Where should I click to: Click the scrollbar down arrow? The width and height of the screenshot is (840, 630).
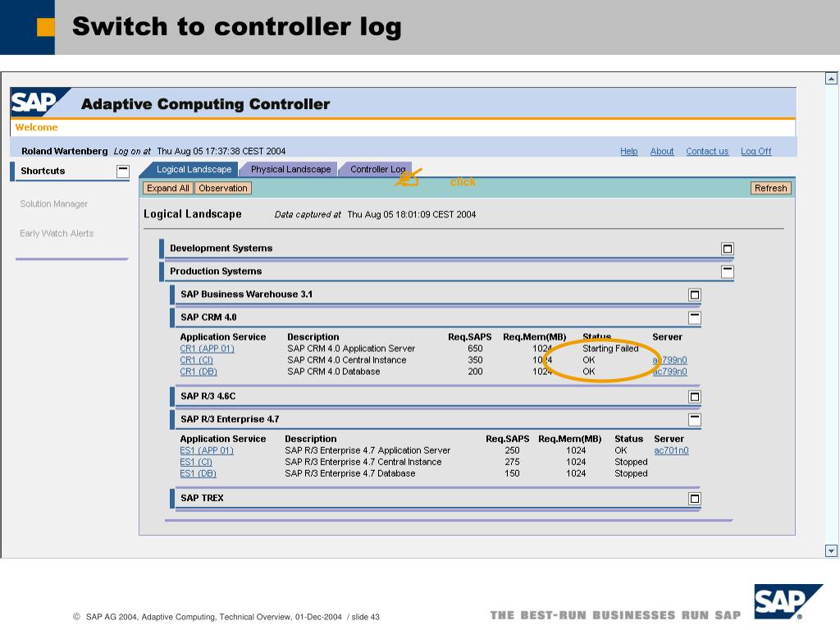coord(831,550)
